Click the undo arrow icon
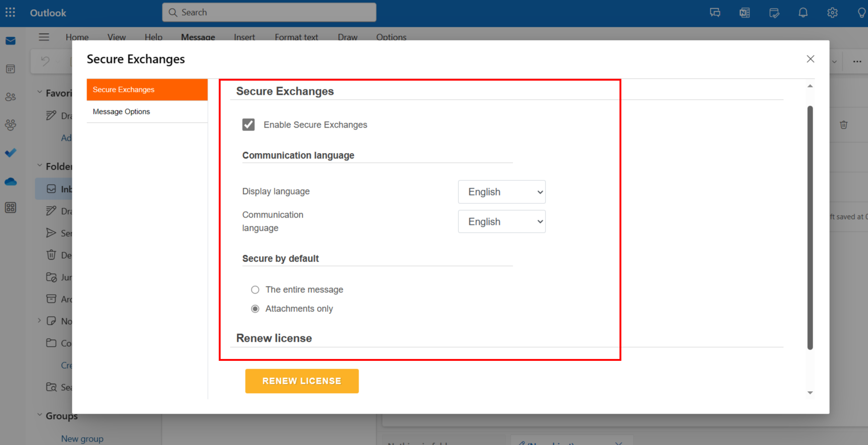This screenshot has width=868, height=445. point(46,61)
